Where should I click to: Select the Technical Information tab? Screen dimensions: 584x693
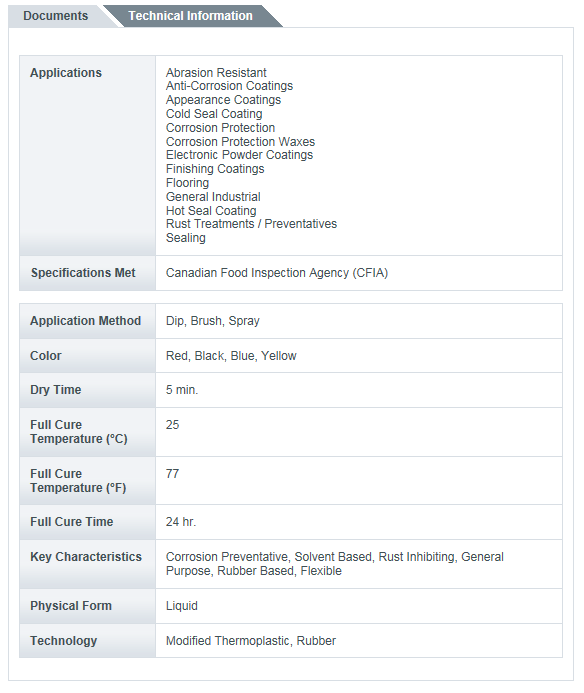[191, 16]
